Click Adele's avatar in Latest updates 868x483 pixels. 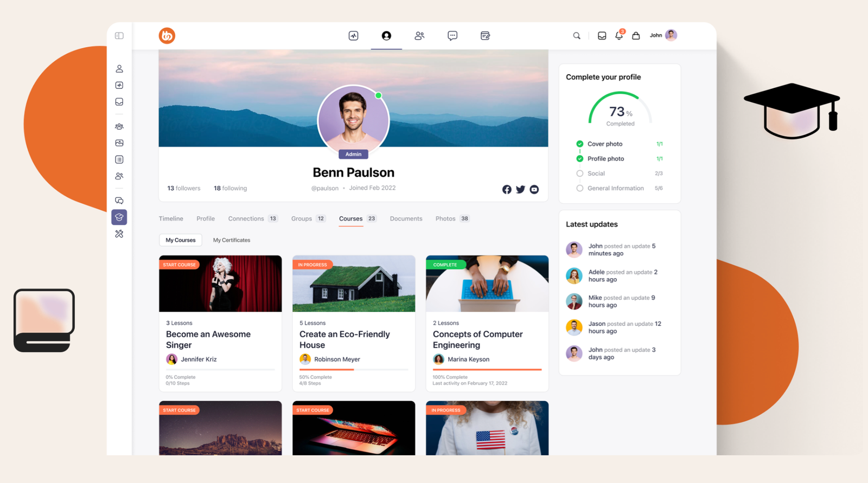(574, 275)
